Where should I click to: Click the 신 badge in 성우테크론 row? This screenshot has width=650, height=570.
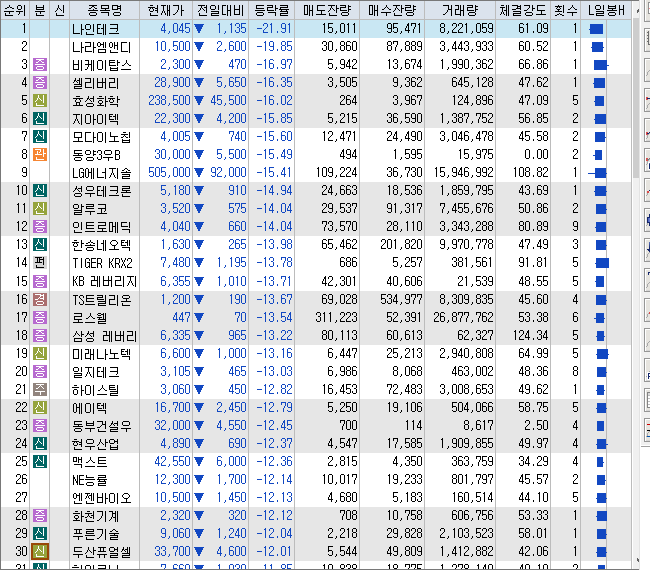pyautogui.click(x=40, y=191)
